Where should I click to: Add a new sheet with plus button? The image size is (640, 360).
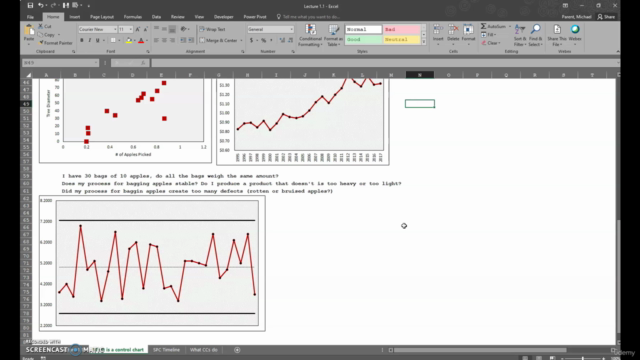coord(237,350)
